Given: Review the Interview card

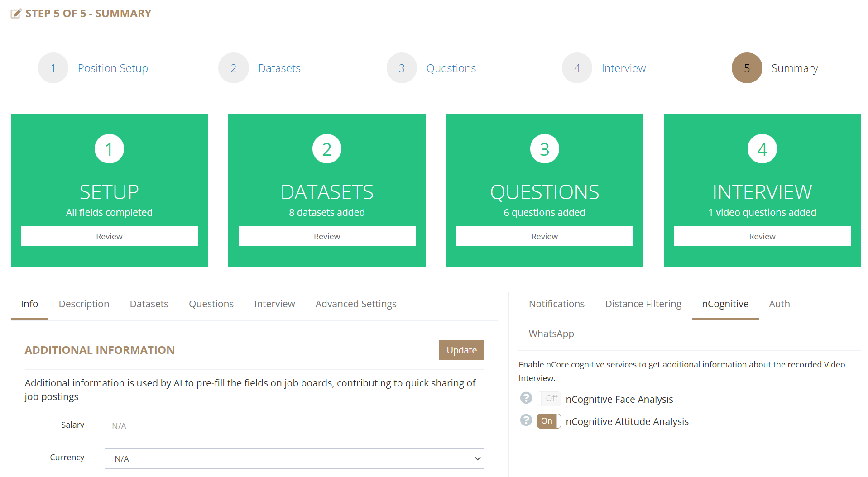Looking at the screenshot, I should (x=762, y=236).
